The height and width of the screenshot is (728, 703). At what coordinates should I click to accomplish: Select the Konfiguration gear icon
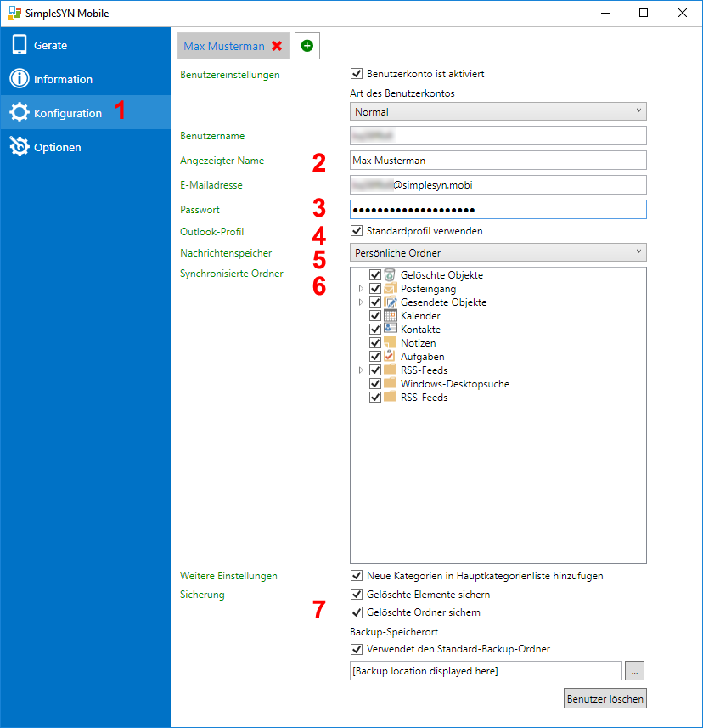[20, 113]
